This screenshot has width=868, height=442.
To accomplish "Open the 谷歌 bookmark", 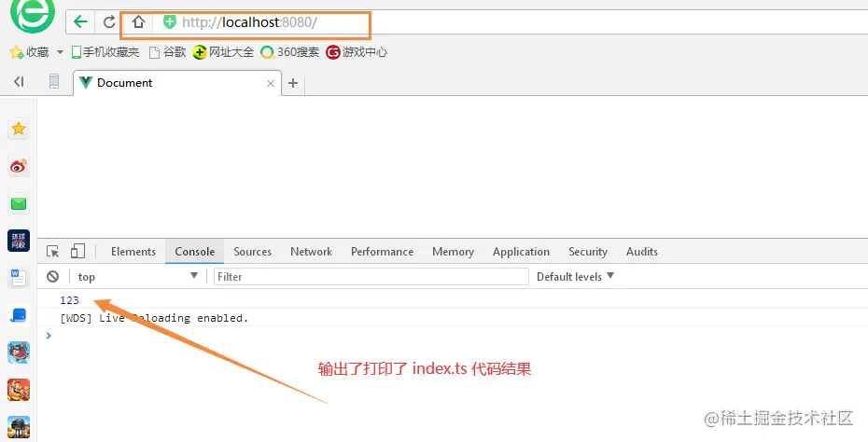I will (x=168, y=52).
